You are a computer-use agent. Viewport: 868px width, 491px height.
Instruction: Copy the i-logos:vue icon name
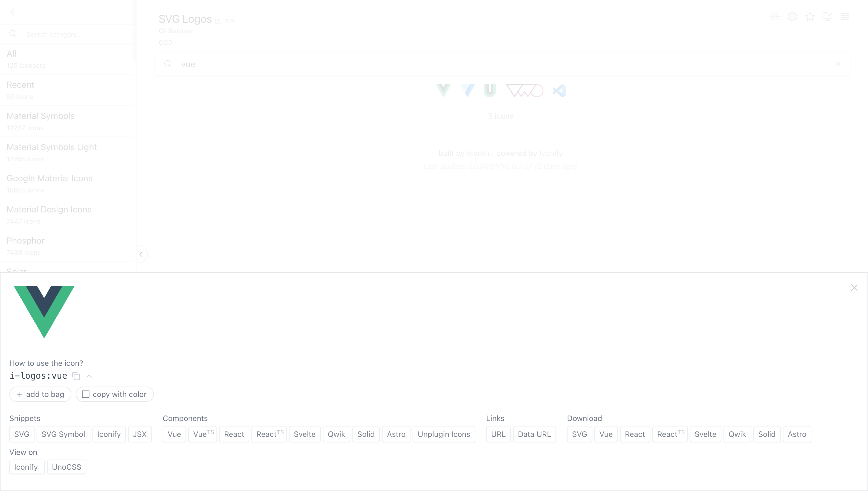tap(76, 376)
